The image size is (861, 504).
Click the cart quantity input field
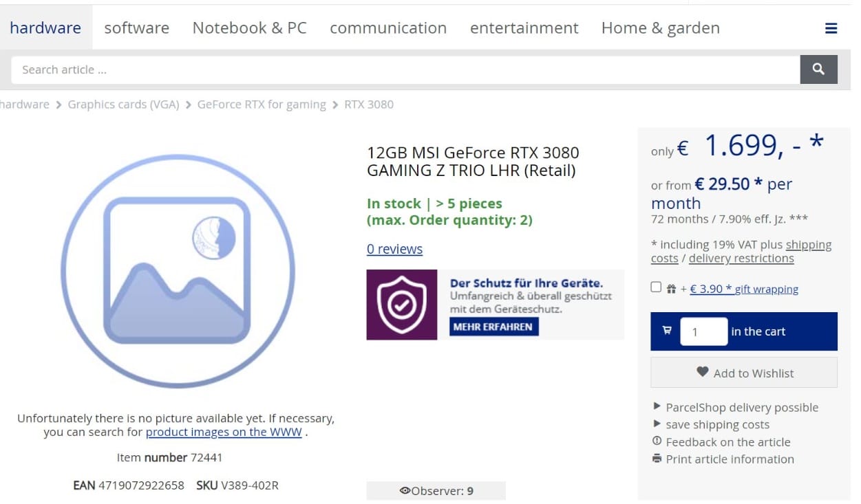[x=703, y=331]
